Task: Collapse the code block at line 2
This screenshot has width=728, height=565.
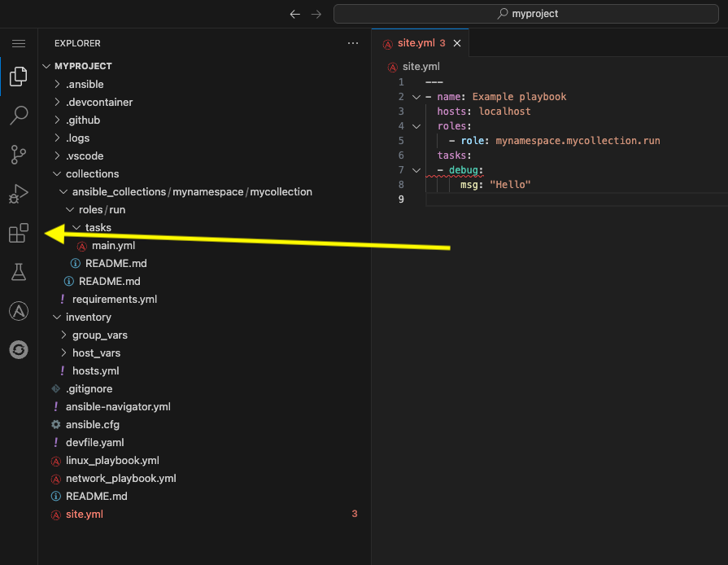Action: [416, 96]
